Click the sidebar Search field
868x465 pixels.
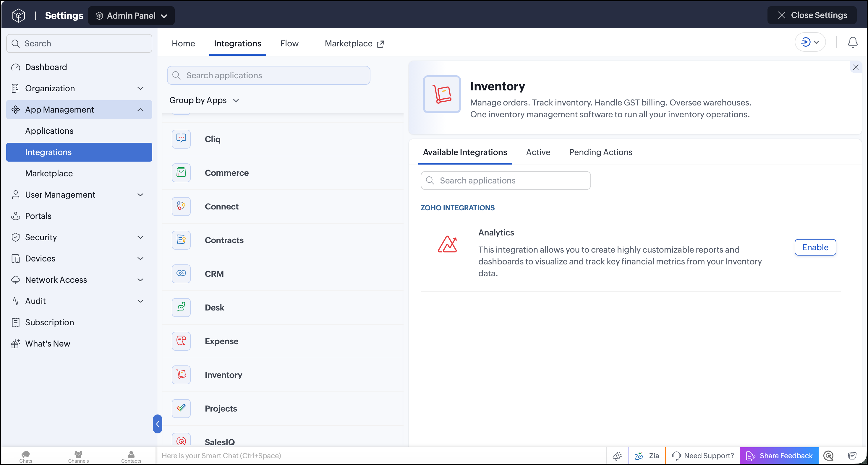point(79,43)
